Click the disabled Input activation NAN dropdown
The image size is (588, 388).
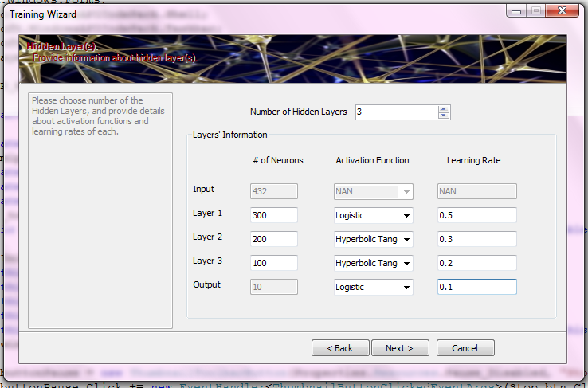(374, 191)
